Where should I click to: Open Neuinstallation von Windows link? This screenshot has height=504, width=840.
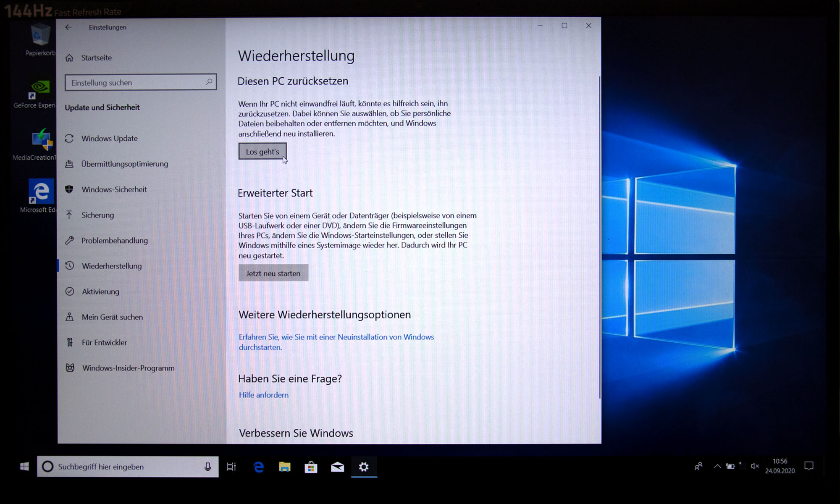tap(336, 342)
